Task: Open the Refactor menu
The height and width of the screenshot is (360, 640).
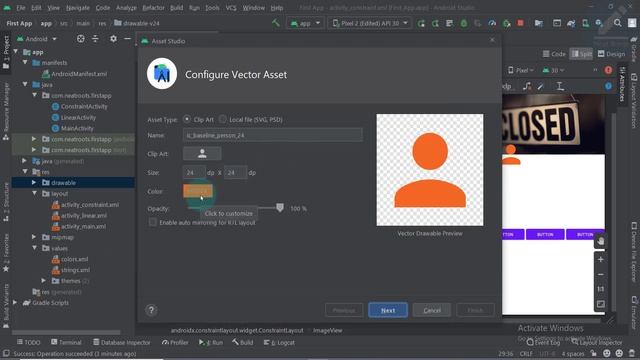Action: [x=153, y=8]
